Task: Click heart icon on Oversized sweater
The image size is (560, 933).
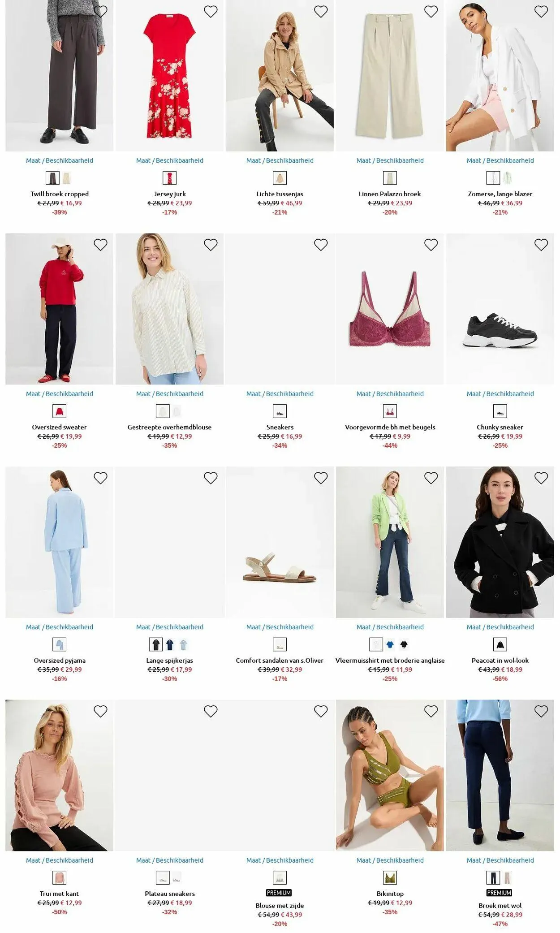Action: pyautogui.click(x=100, y=245)
